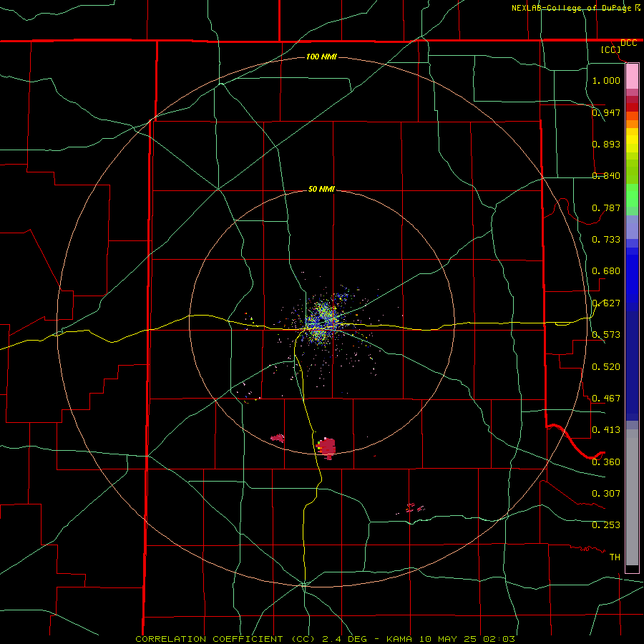The image size is (644, 644).
Task: Select the 0.253 legend value
Action: [606, 525]
